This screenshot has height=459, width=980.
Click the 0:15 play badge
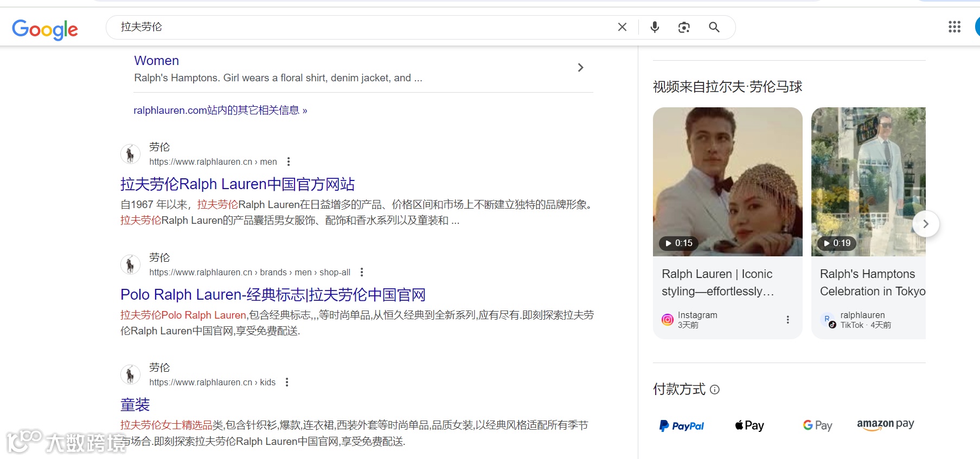click(678, 243)
